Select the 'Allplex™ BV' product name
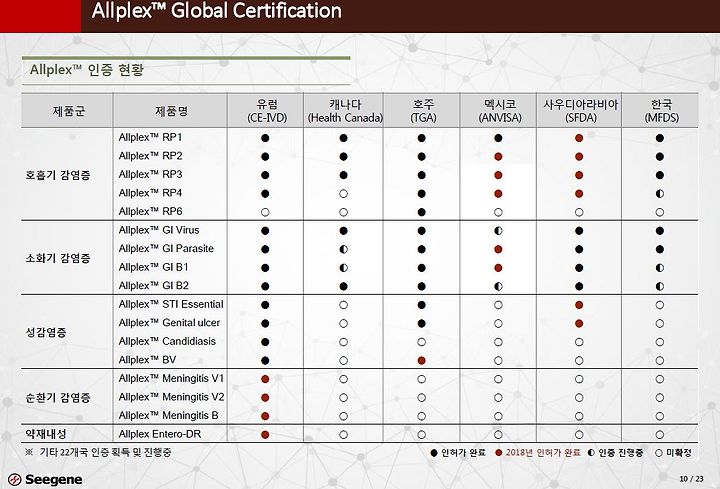This screenshot has height=489, width=720. pos(147,360)
